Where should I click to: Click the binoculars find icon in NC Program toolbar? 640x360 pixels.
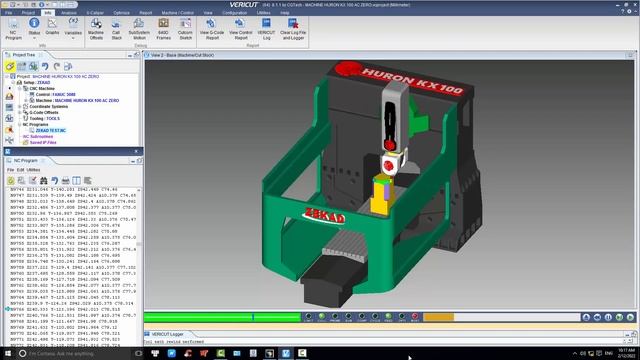(43, 180)
